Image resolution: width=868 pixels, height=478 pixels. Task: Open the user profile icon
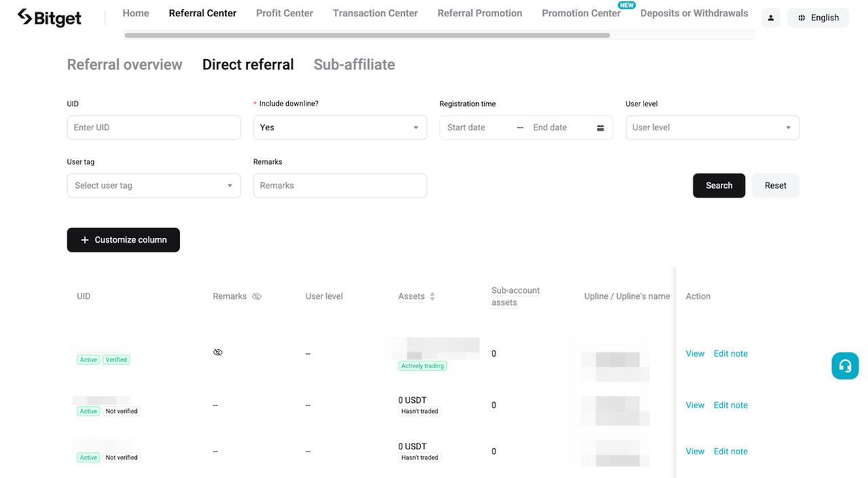coord(770,18)
